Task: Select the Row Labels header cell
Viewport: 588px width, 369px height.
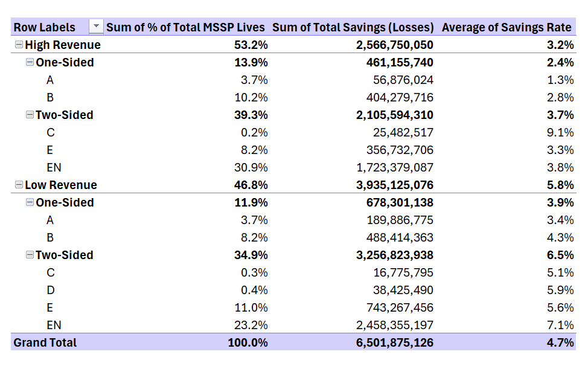Action: (45, 27)
